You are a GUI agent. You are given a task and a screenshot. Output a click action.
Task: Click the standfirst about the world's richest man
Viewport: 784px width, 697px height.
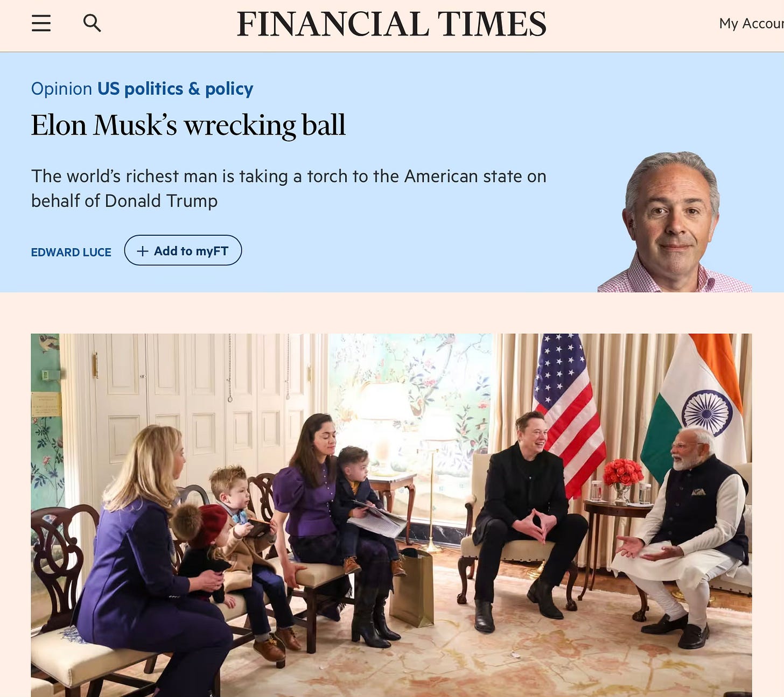click(x=289, y=188)
